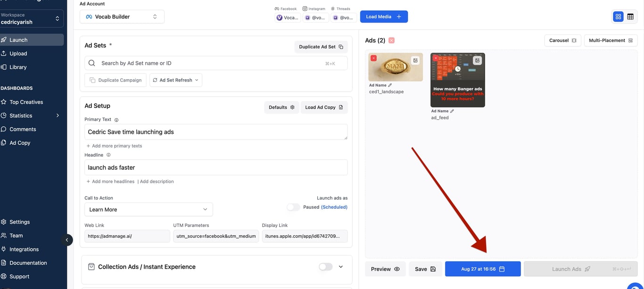Click the UTM Parameters field
644x289 pixels.
[216, 236]
